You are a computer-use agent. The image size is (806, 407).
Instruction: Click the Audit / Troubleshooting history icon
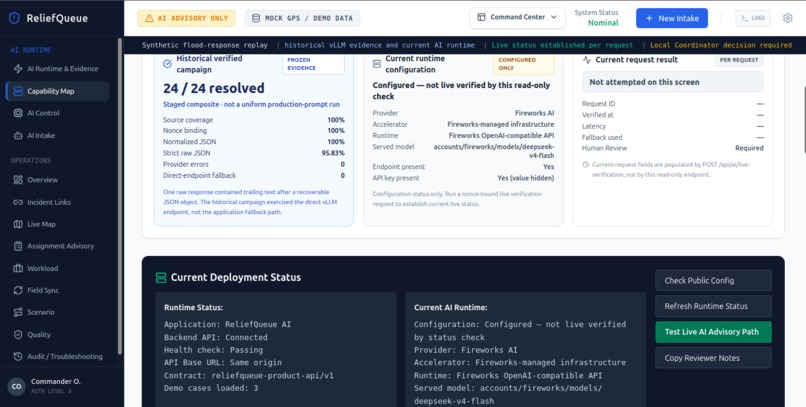[x=18, y=357]
